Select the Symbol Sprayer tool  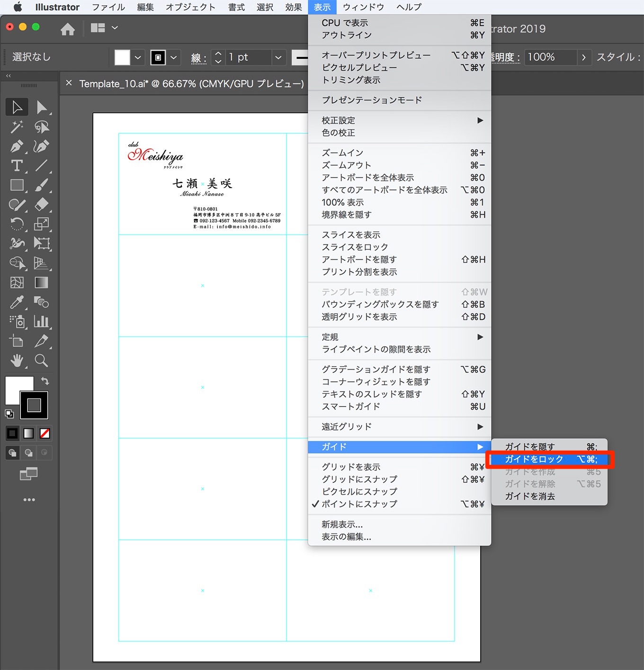point(17,321)
